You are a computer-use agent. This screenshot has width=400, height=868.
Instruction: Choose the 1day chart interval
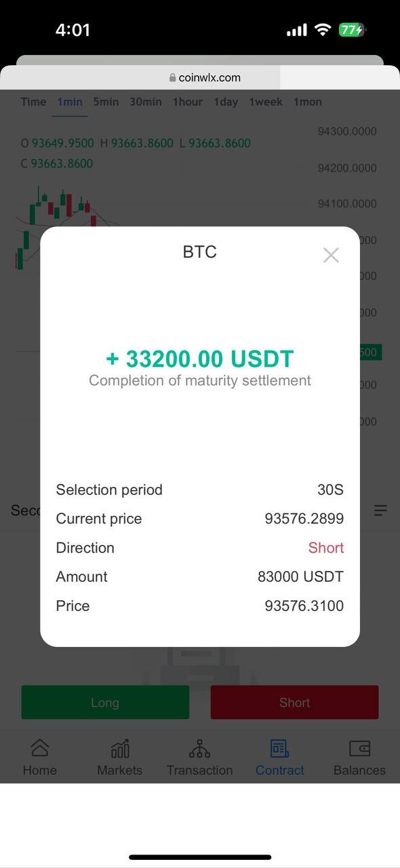pos(226,102)
